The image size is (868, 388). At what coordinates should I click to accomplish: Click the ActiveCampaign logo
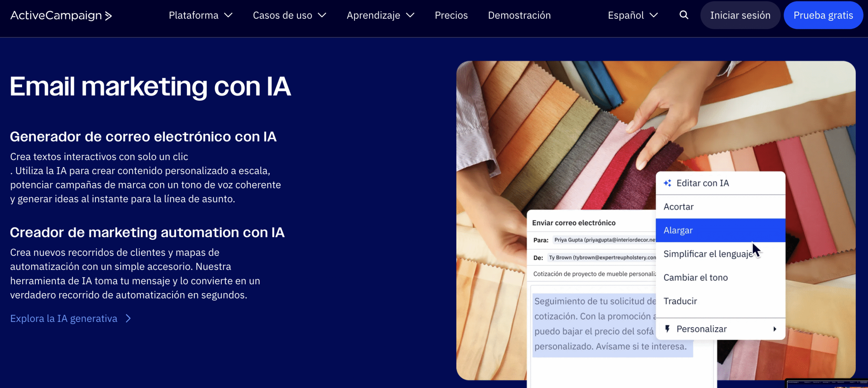(x=61, y=15)
